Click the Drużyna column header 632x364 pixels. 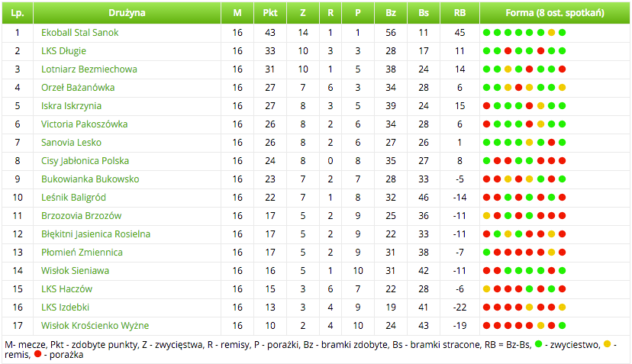127,13
